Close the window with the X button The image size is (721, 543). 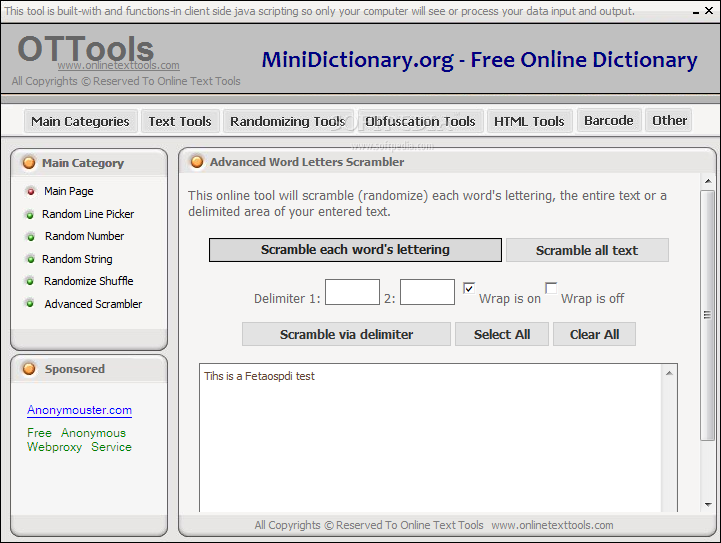[x=709, y=10]
